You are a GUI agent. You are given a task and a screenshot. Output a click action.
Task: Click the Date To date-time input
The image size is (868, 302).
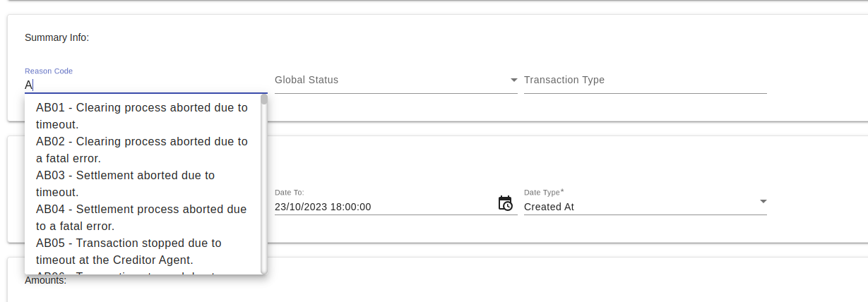tap(381, 207)
